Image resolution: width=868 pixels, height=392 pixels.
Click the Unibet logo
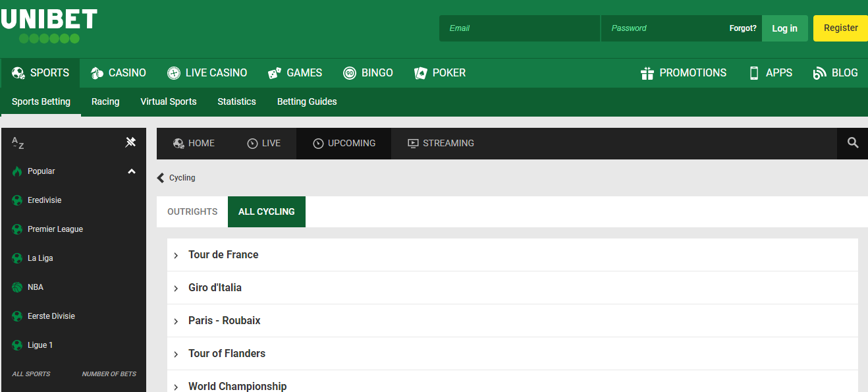49,26
